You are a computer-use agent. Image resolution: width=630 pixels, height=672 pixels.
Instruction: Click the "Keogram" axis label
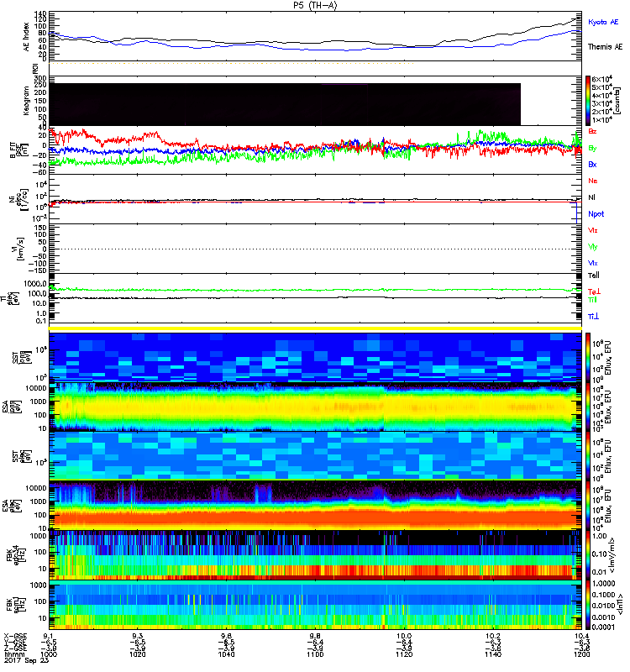tap(27, 101)
